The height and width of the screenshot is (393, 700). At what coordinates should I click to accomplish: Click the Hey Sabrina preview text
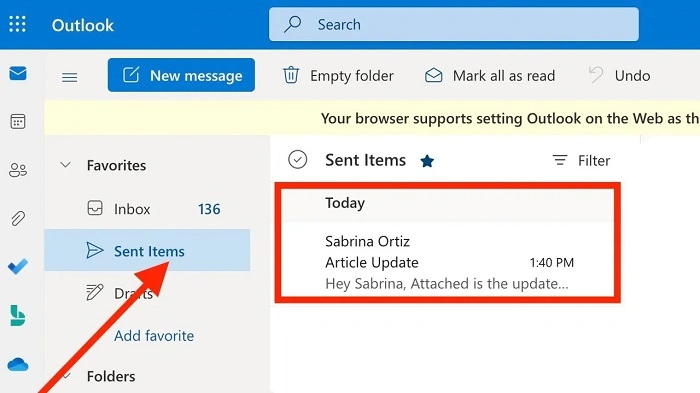tap(447, 284)
